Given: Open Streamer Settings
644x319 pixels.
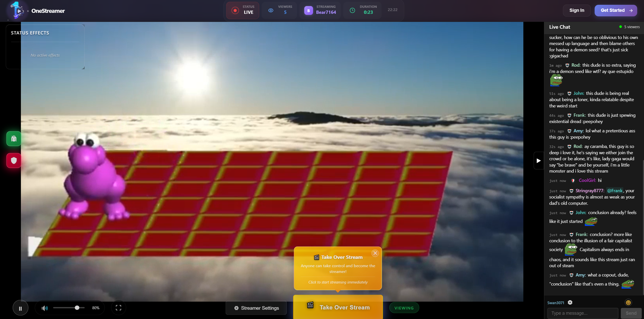Looking at the screenshot, I should [x=256, y=308].
